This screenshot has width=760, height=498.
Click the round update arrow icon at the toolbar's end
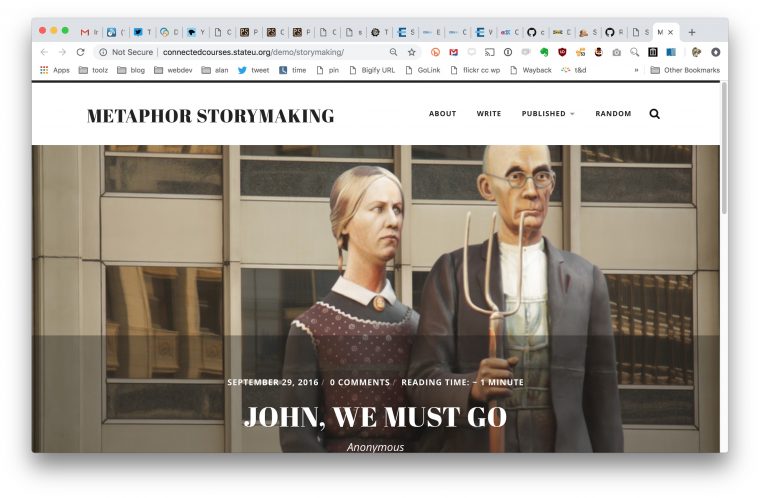tap(715, 52)
